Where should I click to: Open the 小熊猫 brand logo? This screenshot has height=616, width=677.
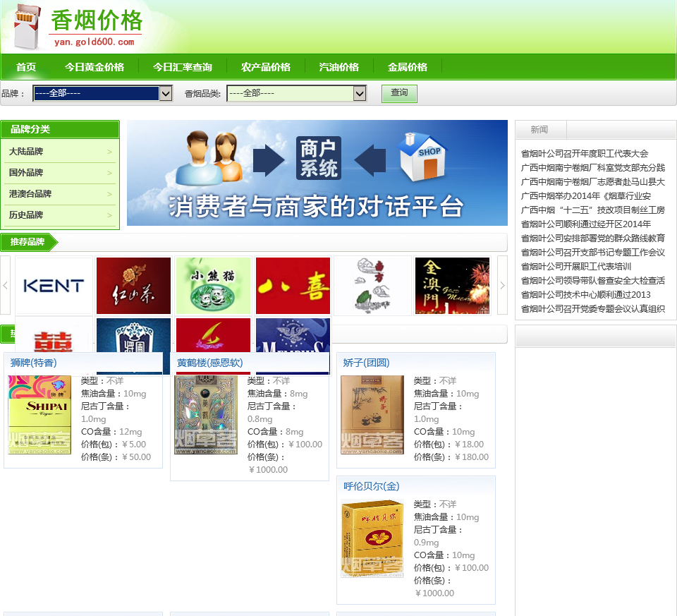213,286
